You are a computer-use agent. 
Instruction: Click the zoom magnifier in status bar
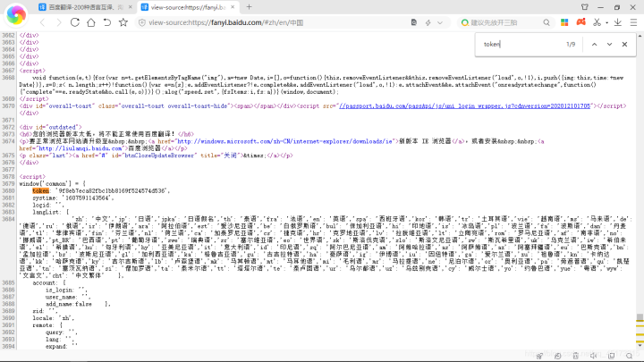click(x=629, y=356)
